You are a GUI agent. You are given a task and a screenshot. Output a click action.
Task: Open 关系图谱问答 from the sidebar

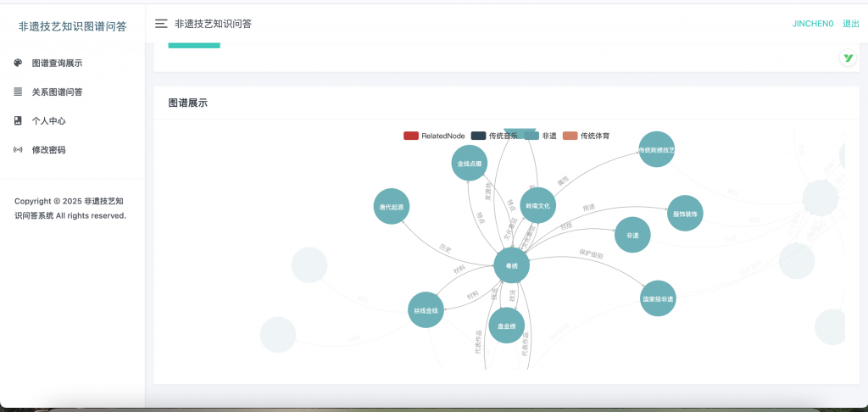[x=57, y=92]
